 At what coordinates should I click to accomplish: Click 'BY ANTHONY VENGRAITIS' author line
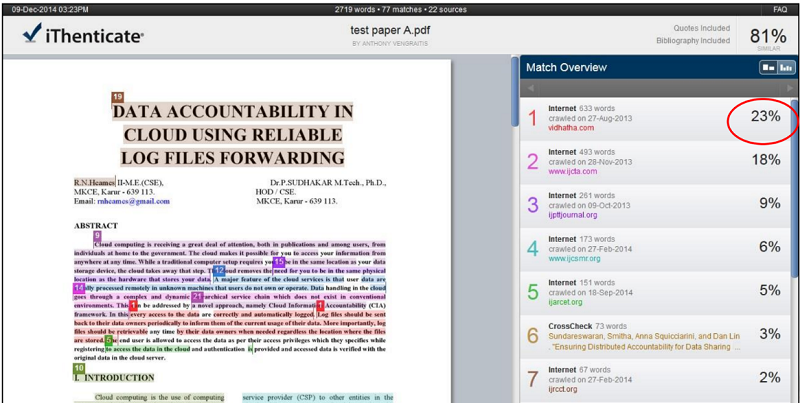[x=390, y=44]
